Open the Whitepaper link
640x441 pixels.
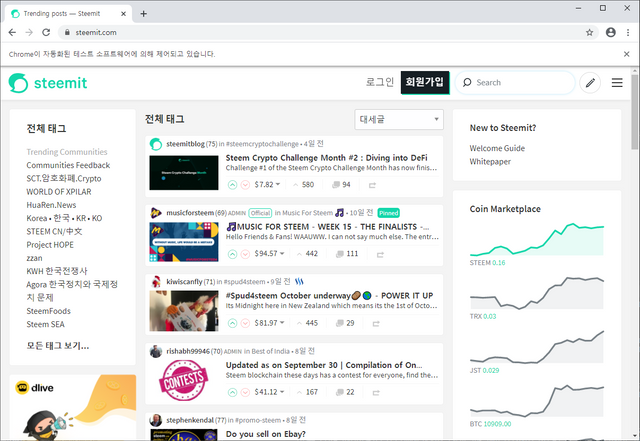490,162
